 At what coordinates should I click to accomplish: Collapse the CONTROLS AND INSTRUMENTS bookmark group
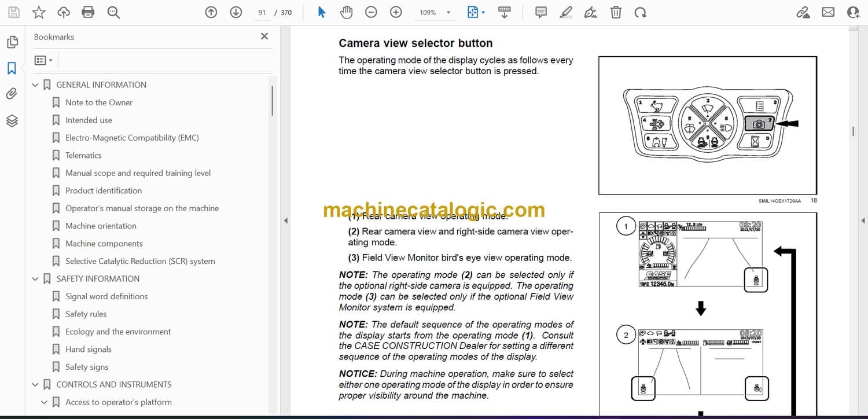coord(35,385)
